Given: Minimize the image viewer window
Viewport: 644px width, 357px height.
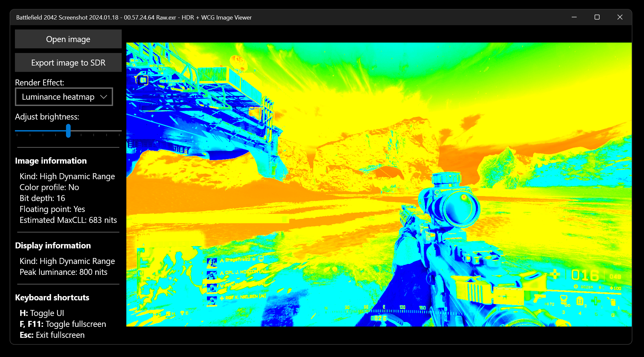Looking at the screenshot, I should pos(574,17).
